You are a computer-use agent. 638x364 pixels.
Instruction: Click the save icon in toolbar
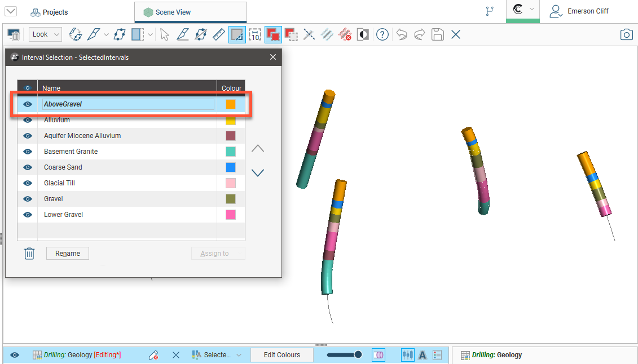(x=437, y=35)
